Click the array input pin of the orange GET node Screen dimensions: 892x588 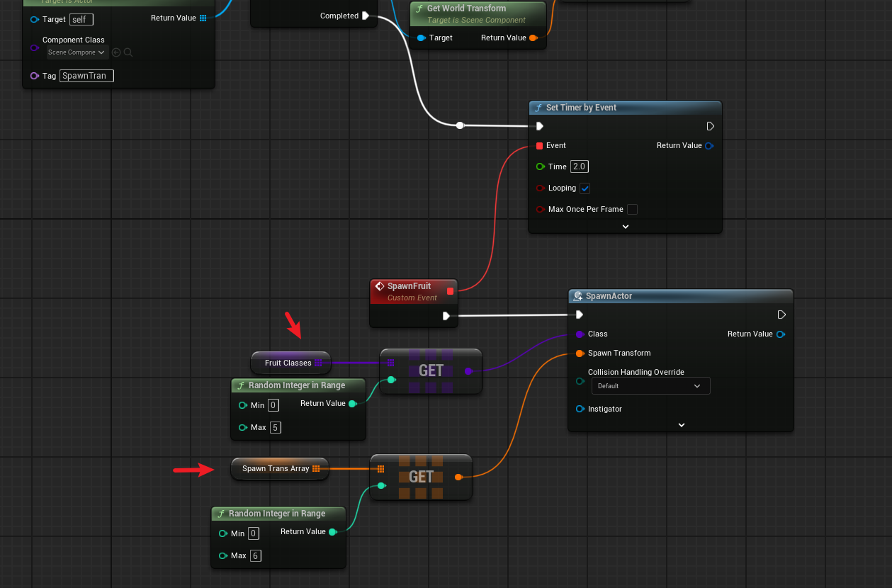click(x=380, y=468)
